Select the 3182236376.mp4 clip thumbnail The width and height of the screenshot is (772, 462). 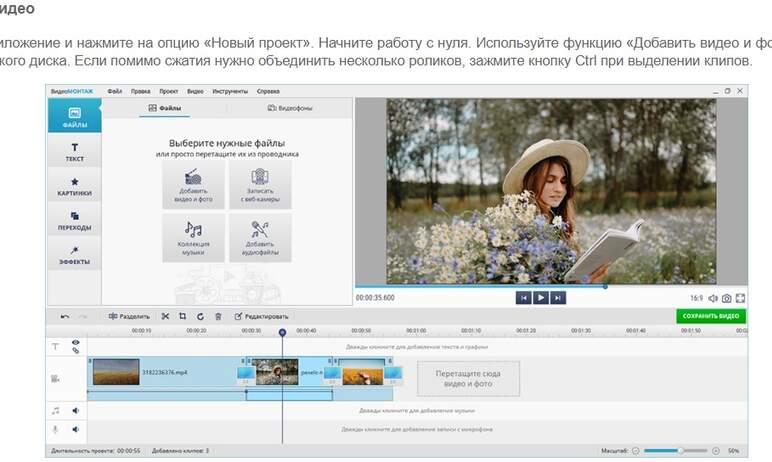[x=116, y=372]
